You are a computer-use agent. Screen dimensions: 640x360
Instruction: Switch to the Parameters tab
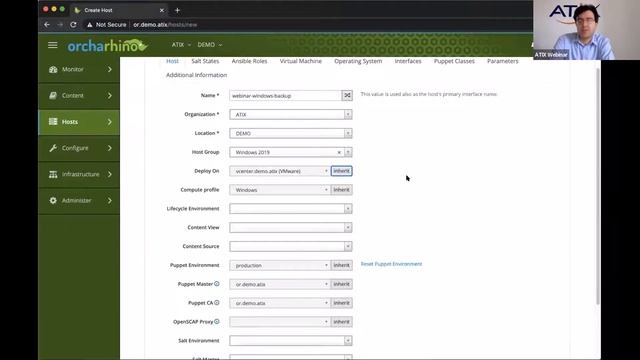[503, 61]
